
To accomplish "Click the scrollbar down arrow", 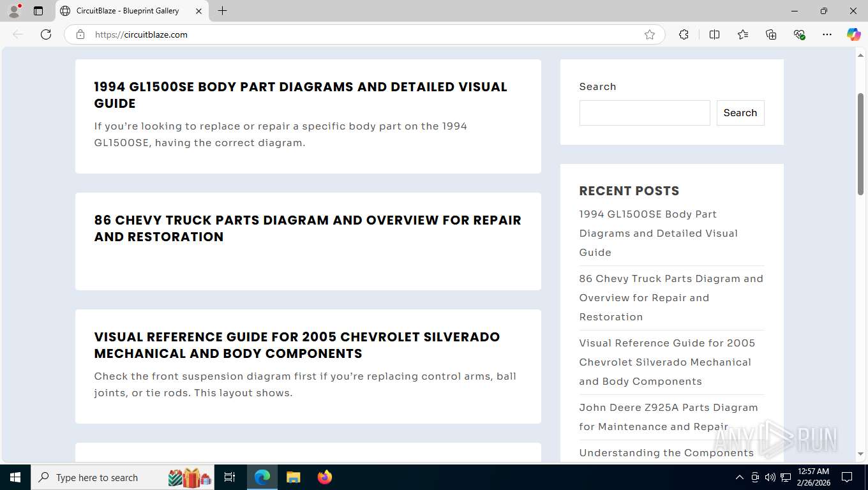I will click(x=860, y=454).
